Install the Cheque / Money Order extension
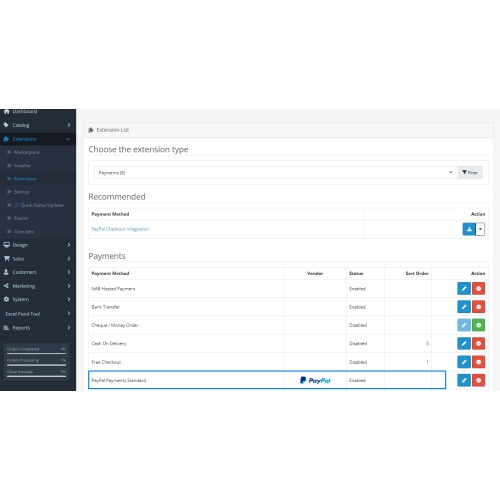 coord(478,325)
